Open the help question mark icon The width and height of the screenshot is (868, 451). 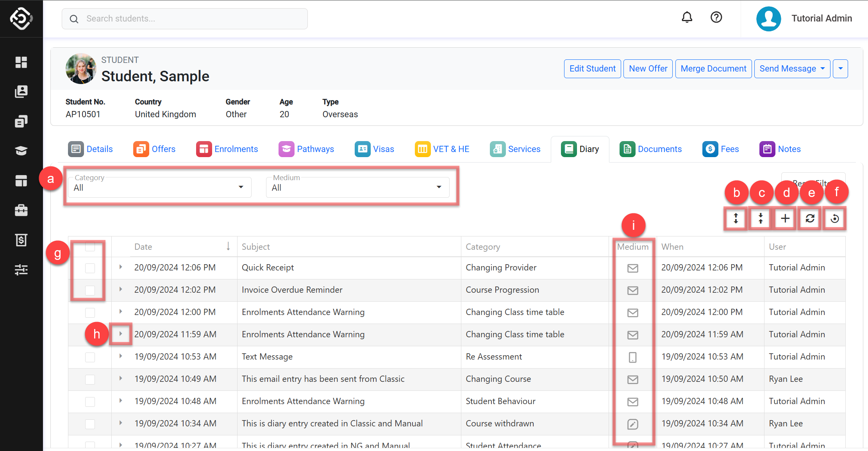[x=716, y=18]
